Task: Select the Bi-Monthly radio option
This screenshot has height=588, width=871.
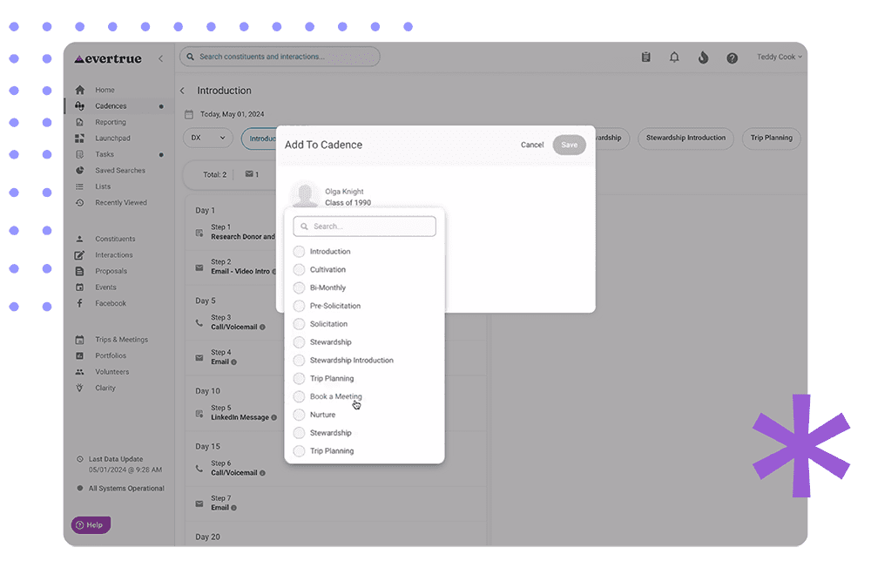Action: (x=299, y=287)
